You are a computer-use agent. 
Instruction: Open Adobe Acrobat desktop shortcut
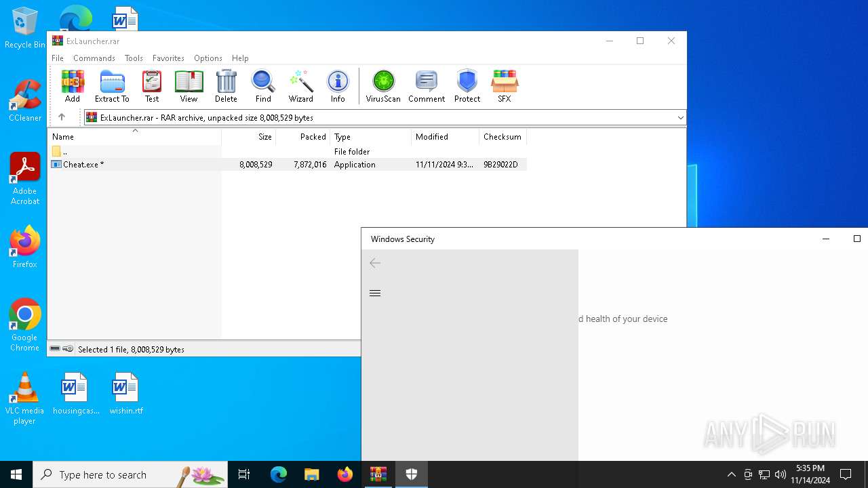(24, 179)
